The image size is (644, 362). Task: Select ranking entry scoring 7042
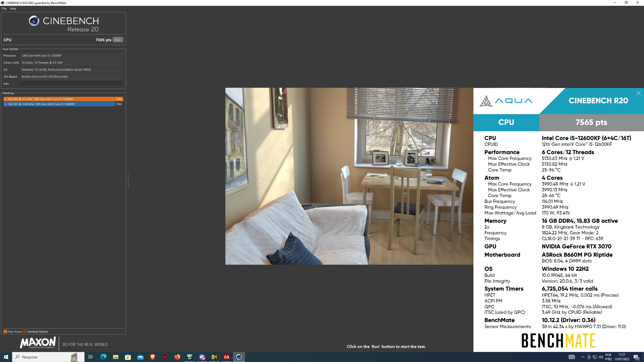pos(63,104)
